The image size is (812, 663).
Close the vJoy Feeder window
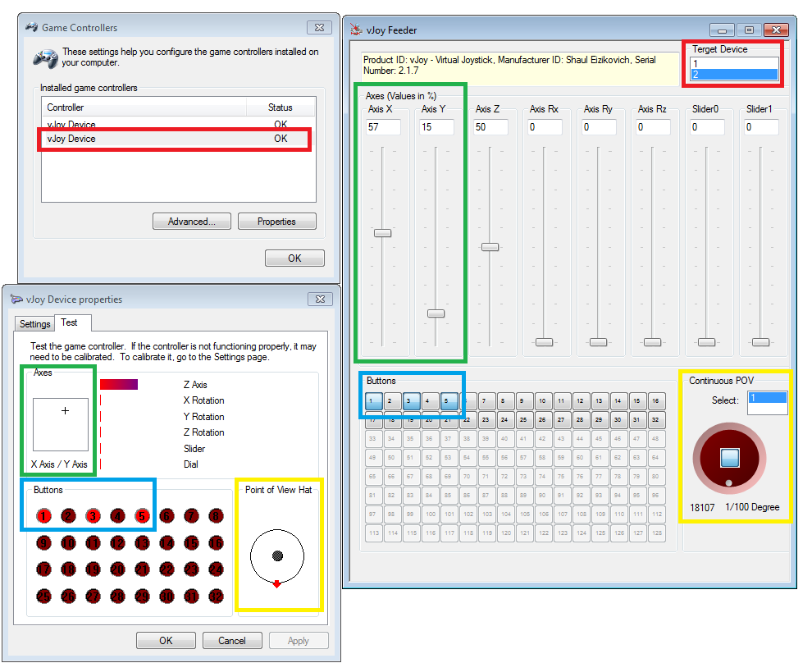pyautogui.click(x=776, y=30)
